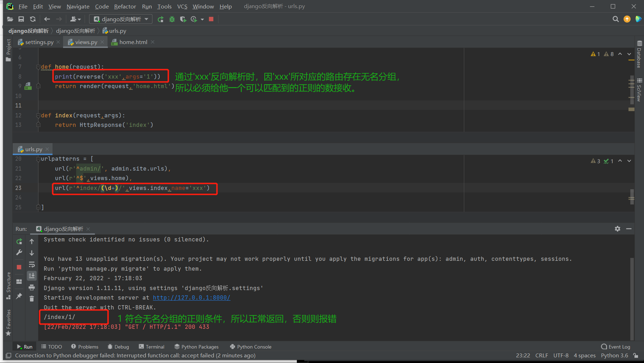
Task: Click the Reload from disk icon
Action: click(x=33, y=19)
